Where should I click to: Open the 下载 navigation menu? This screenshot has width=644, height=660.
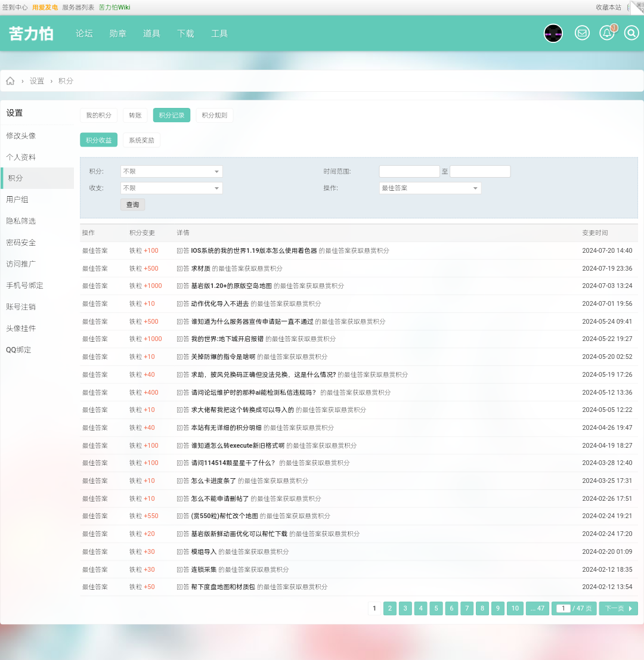pos(185,33)
